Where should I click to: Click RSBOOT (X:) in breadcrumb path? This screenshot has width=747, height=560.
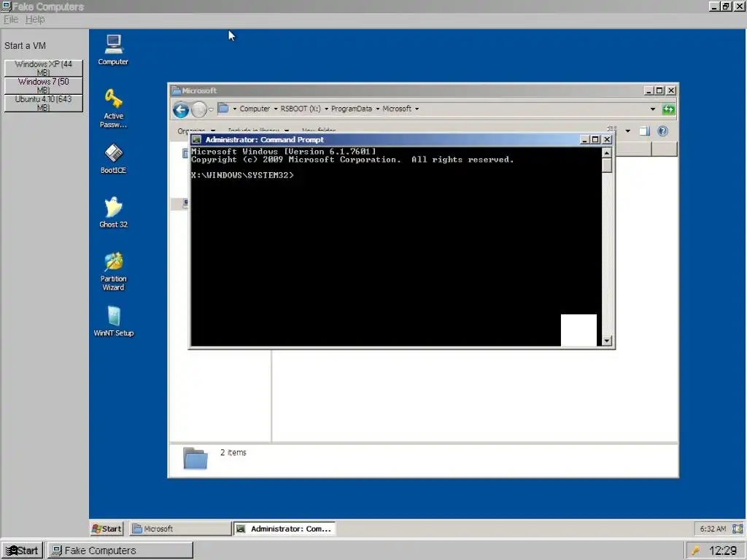[x=301, y=109]
